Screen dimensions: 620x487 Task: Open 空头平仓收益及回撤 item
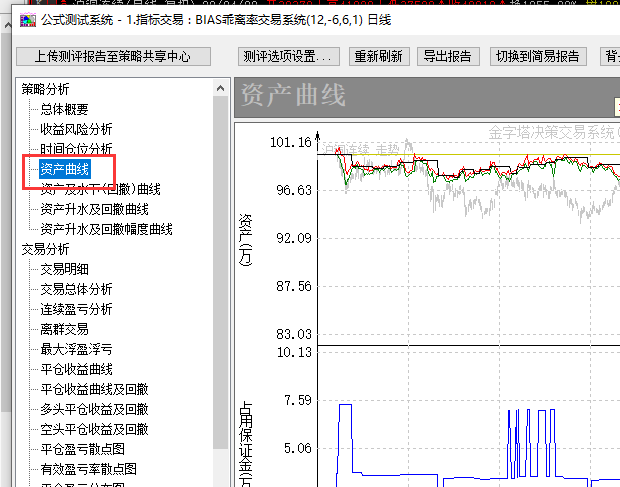[95, 429]
